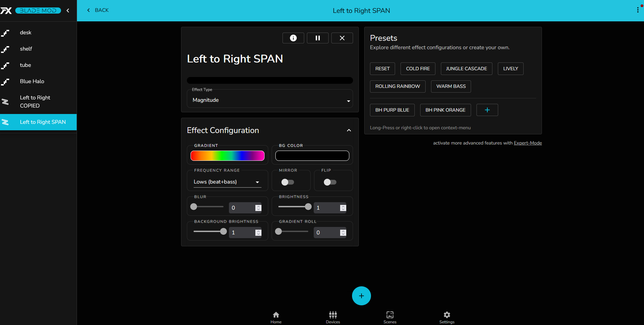Turn on the Flip switch

(330, 182)
